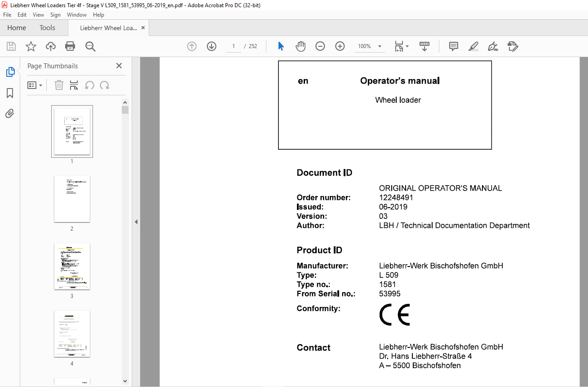Zoom out with the minus icon
This screenshot has height=387, width=588.
(x=320, y=46)
